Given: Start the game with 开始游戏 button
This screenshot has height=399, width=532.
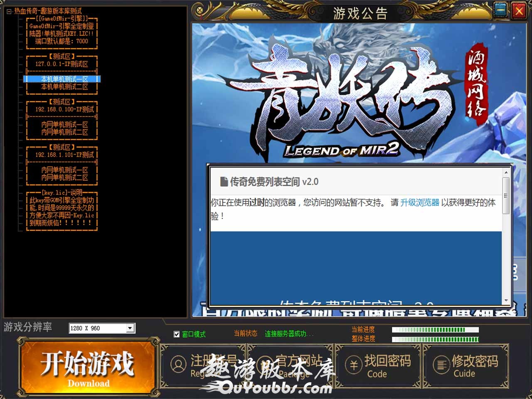Looking at the screenshot, I should coord(88,368).
